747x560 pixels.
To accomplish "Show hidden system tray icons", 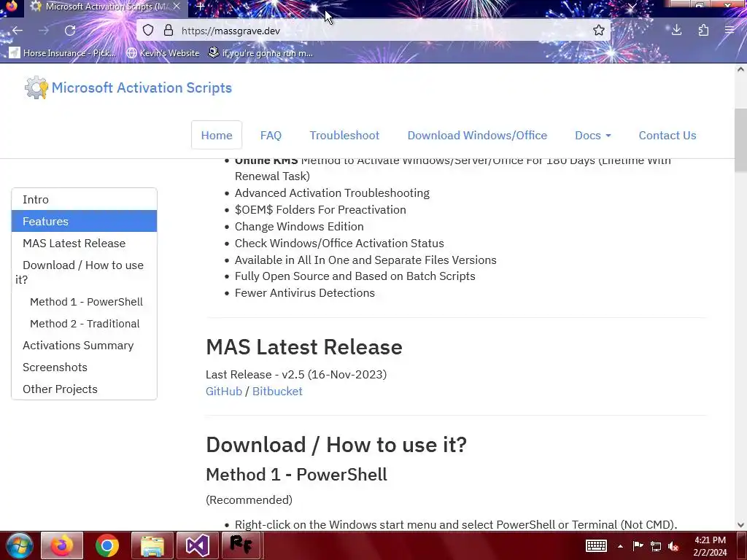I will click(620, 546).
